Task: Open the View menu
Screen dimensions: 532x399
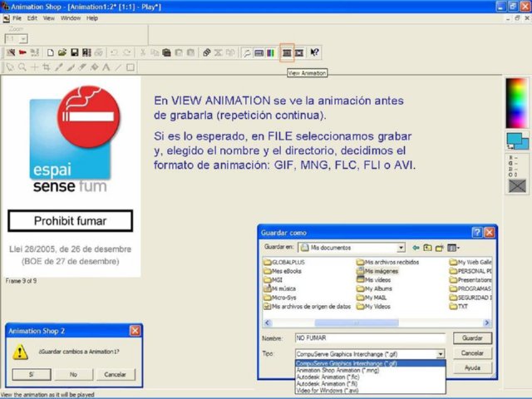Action: click(x=49, y=18)
